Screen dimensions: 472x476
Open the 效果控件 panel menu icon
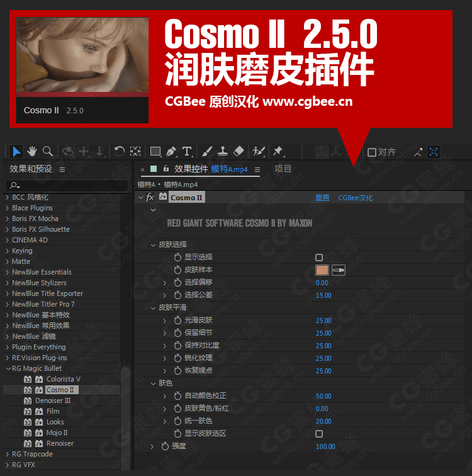pyautogui.click(x=257, y=169)
